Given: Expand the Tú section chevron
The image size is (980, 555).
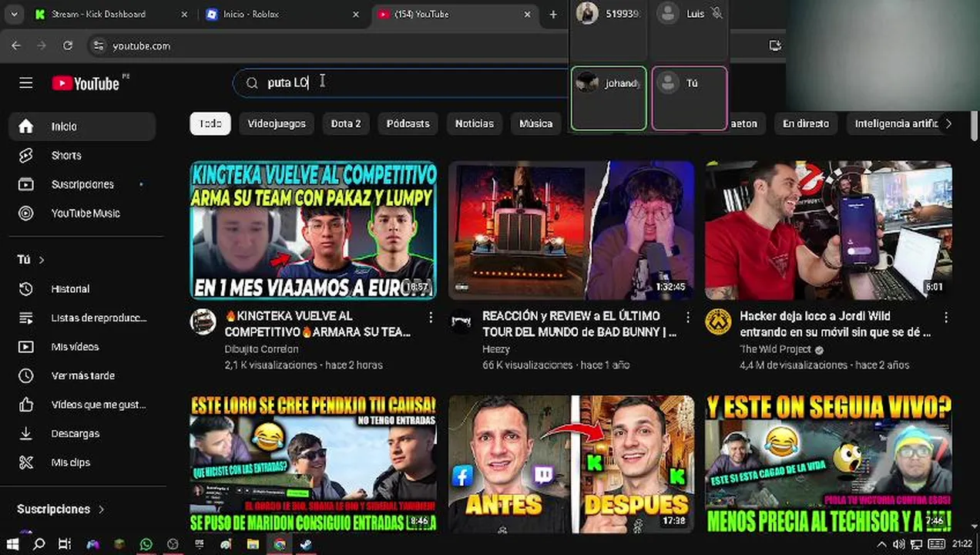Looking at the screenshot, I should click(x=42, y=260).
